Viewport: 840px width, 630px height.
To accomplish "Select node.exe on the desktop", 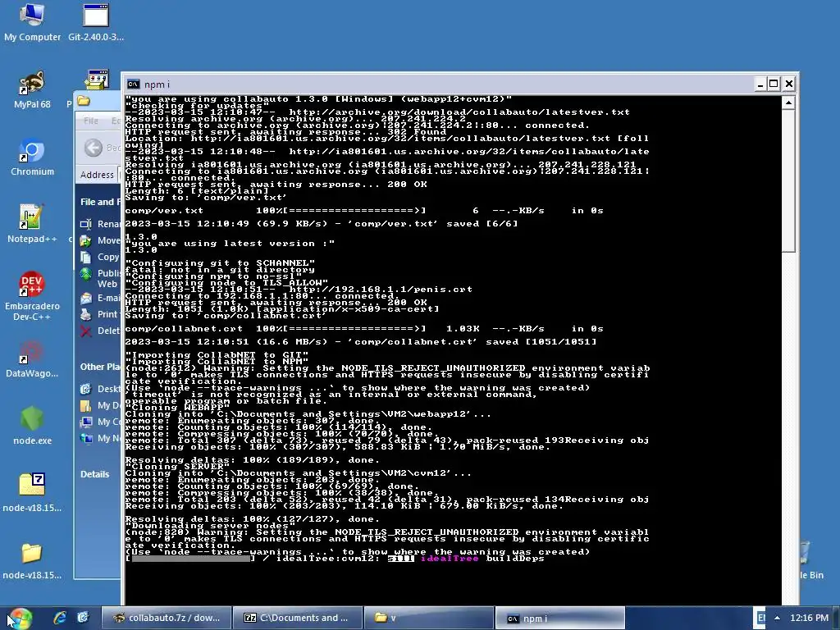I will [x=32, y=426].
